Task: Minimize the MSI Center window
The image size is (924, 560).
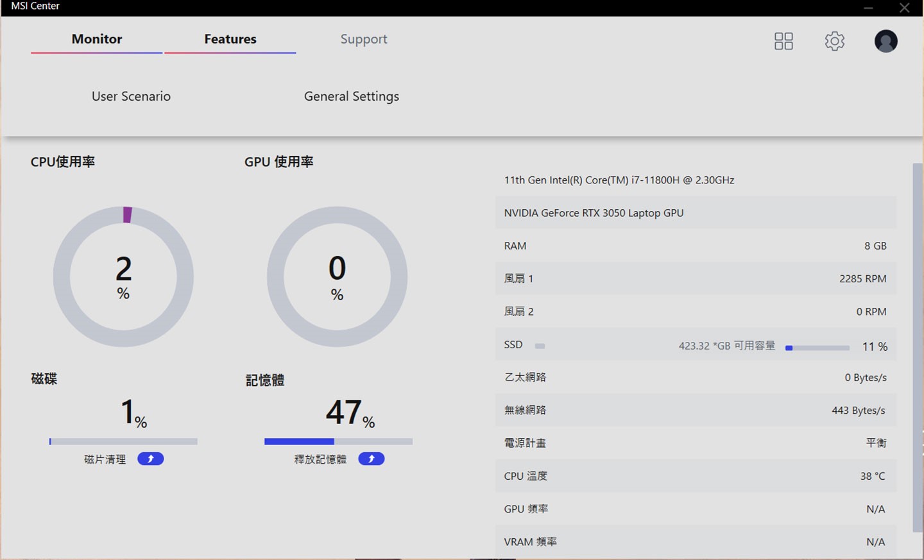Action: 868,8
